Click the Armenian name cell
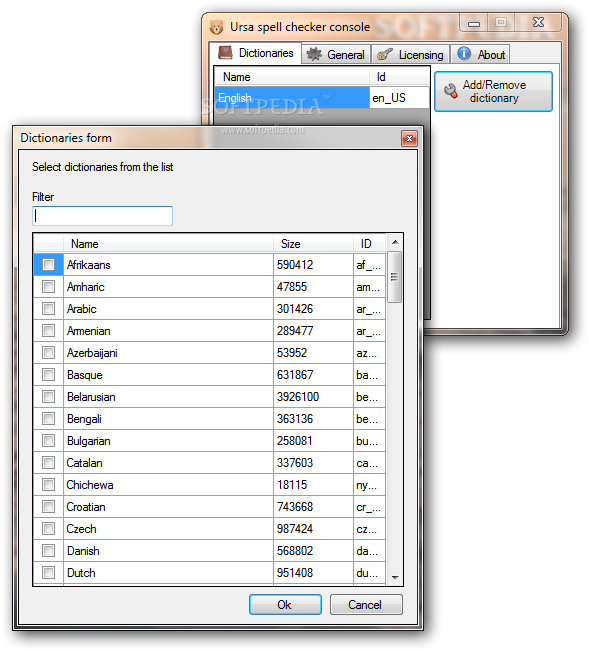The height and width of the screenshot is (651, 589). pyautogui.click(x=168, y=330)
